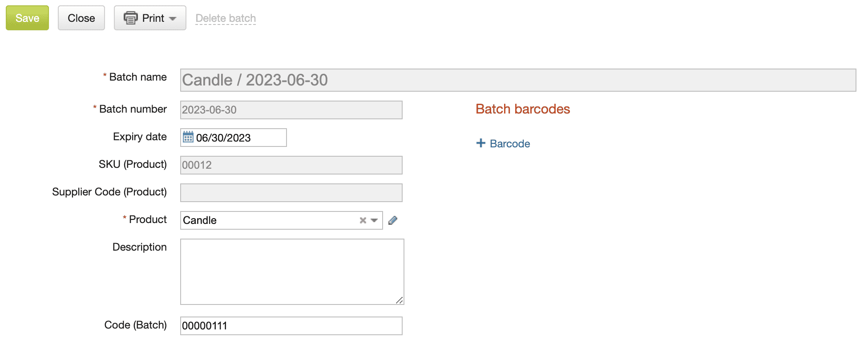Click the Batch name field Candle / 2023-06-30

400,80
